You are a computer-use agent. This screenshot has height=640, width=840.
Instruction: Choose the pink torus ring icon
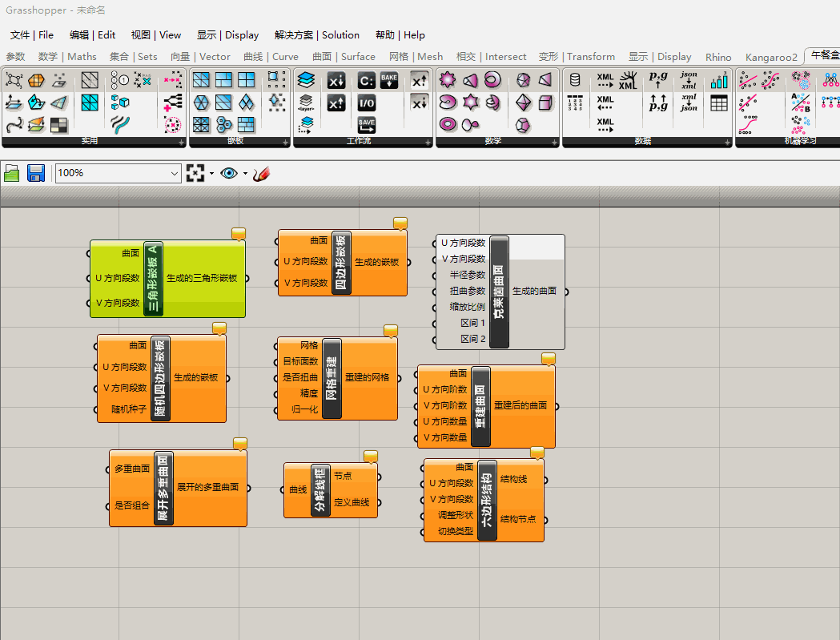tap(448, 125)
